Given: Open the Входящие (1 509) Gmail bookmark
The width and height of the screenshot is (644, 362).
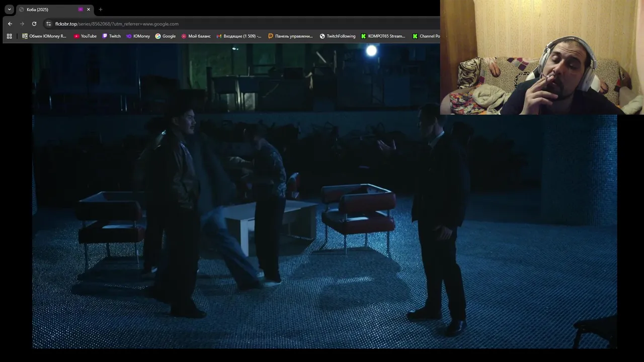Looking at the screenshot, I should (239, 36).
